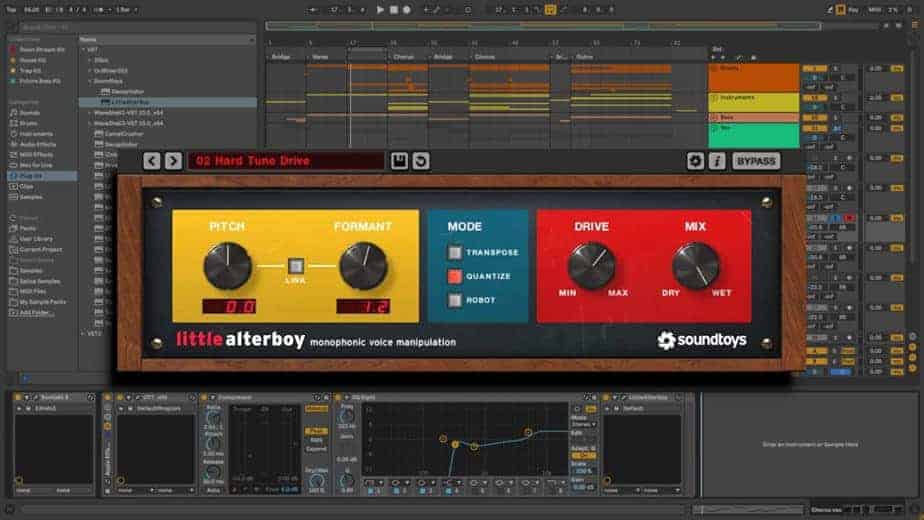Viewport: 924px width, 520px height.
Task: Select Expand mode in Compressor
Action: (x=316, y=449)
